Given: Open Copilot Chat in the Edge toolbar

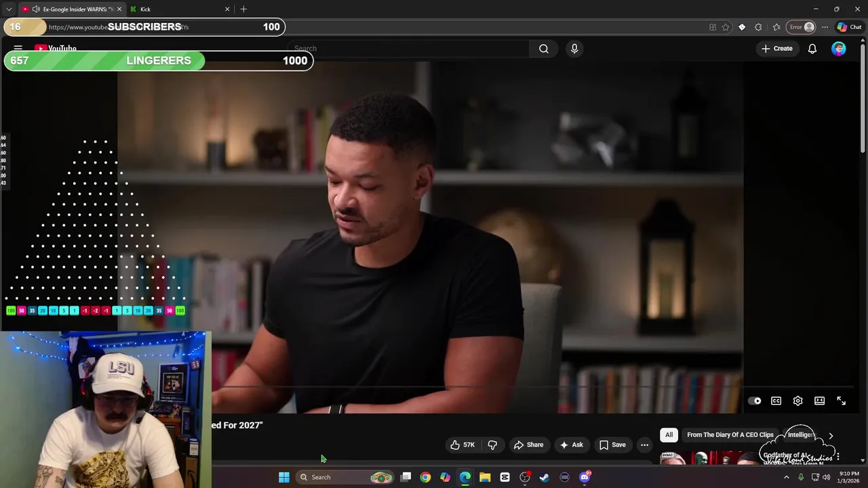Looking at the screenshot, I should 850,27.
